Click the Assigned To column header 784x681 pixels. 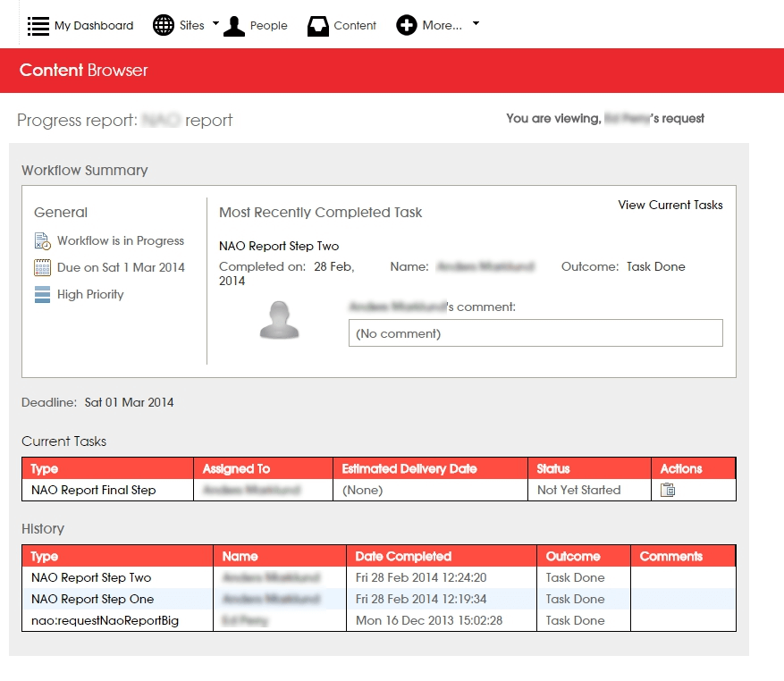[x=264, y=468]
